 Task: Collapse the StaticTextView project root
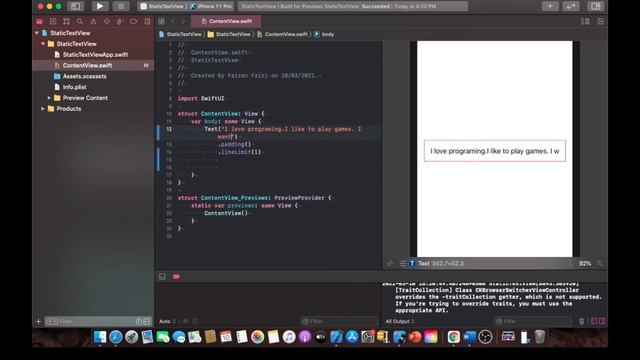click(37, 33)
